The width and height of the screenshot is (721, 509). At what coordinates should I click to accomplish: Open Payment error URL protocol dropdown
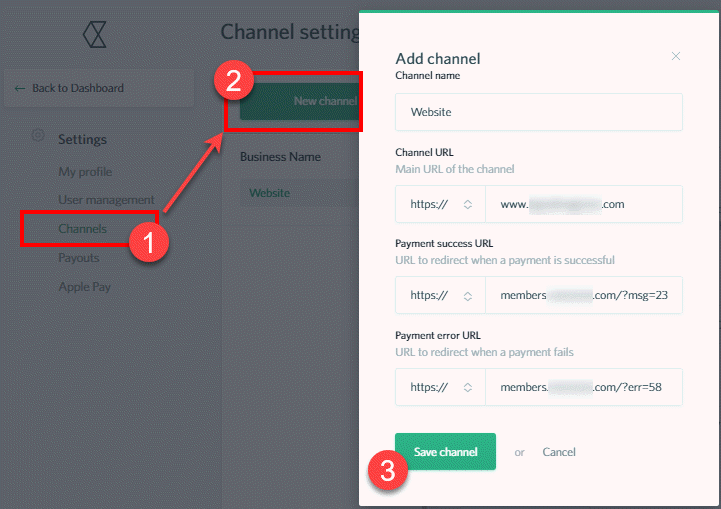(x=440, y=387)
